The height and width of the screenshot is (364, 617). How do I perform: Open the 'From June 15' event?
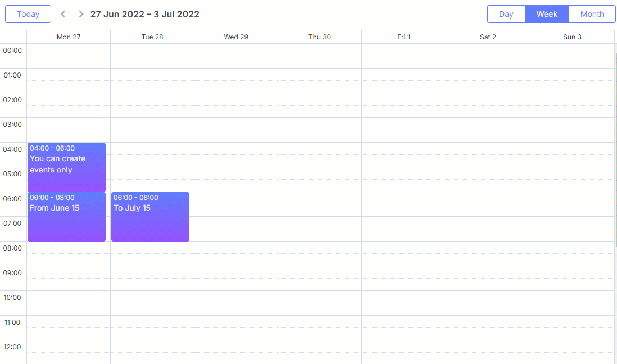point(66,217)
